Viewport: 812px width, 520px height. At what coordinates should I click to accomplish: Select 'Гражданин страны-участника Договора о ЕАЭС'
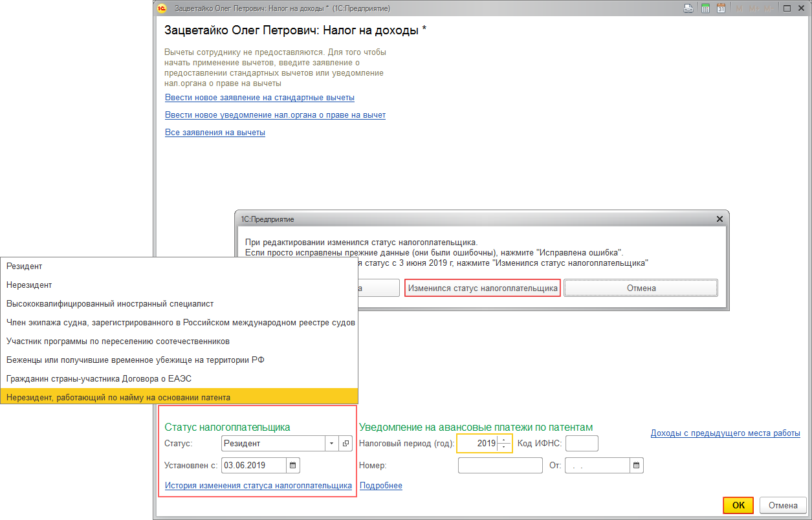(x=98, y=378)
